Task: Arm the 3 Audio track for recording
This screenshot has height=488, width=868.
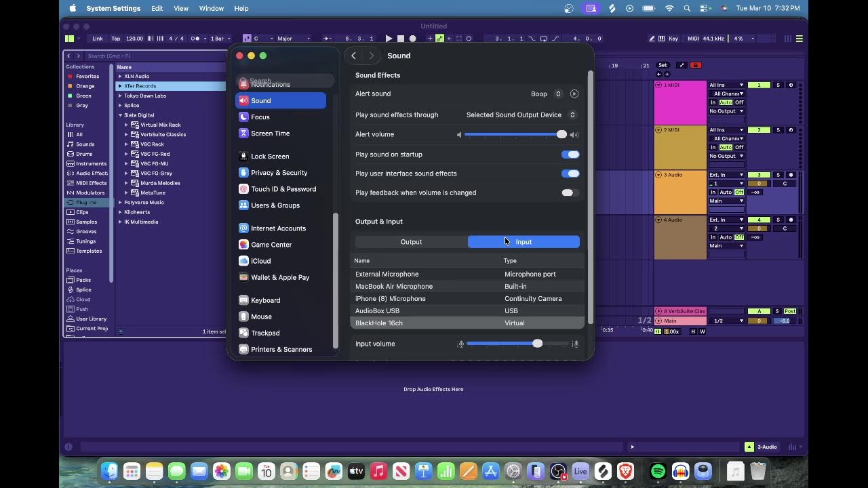Action: [791, 175]
